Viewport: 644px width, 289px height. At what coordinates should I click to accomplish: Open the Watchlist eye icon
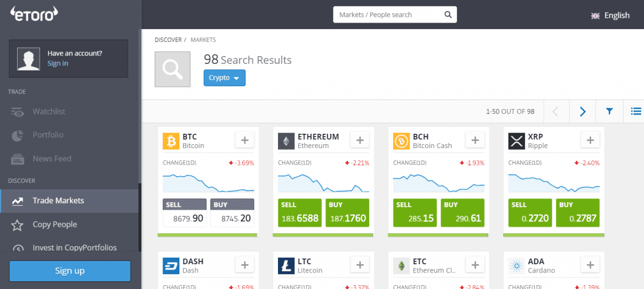tap(18, 112)
